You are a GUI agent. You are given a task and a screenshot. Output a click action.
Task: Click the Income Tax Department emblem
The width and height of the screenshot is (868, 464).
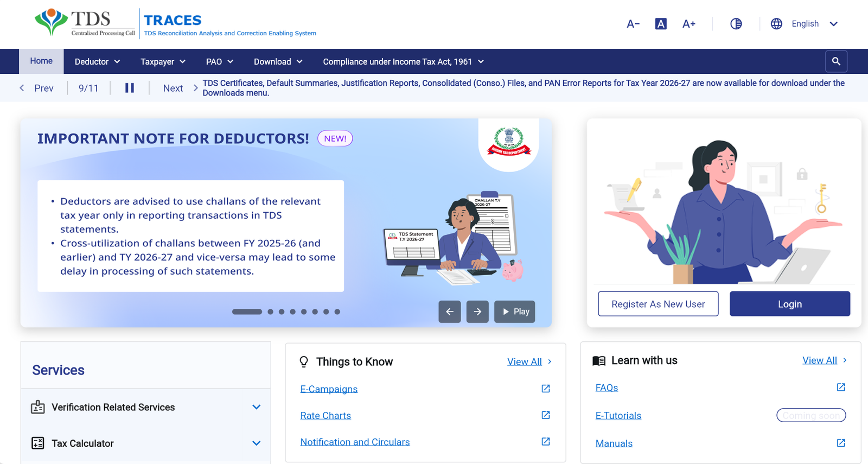pyautogui.click(x=509, y=142)
